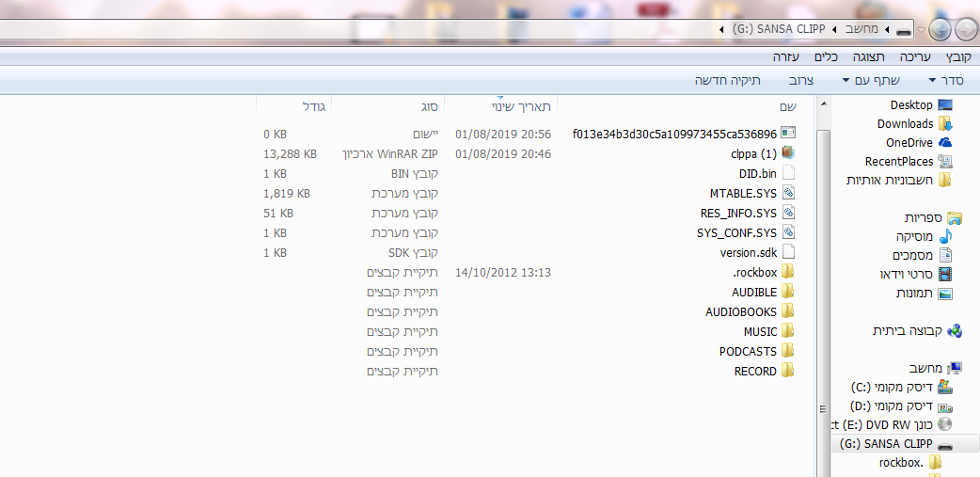
Task: Select the DID.bin file icon
Action: (788, 173)
